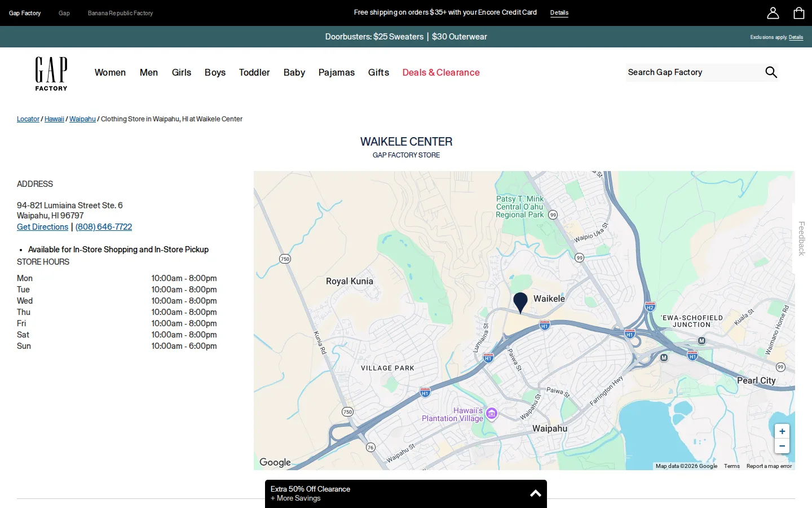Image resolution: width=812 pixels, height=508 pixels.
Task: Click the 94-821 Lumiaina Street address text
Action: click(70, 205)
